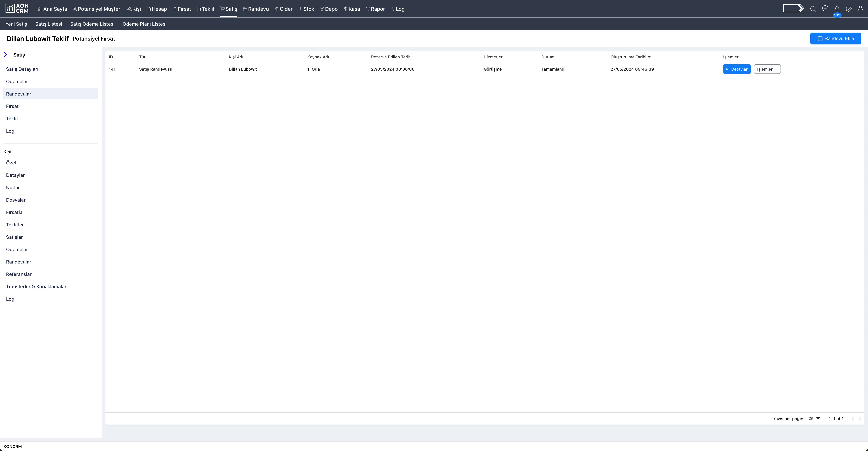Viewport: 868px width, 451px height.
Task: Click the arrow-shaped tag icon in top bar
Action: tap(794, 8)
